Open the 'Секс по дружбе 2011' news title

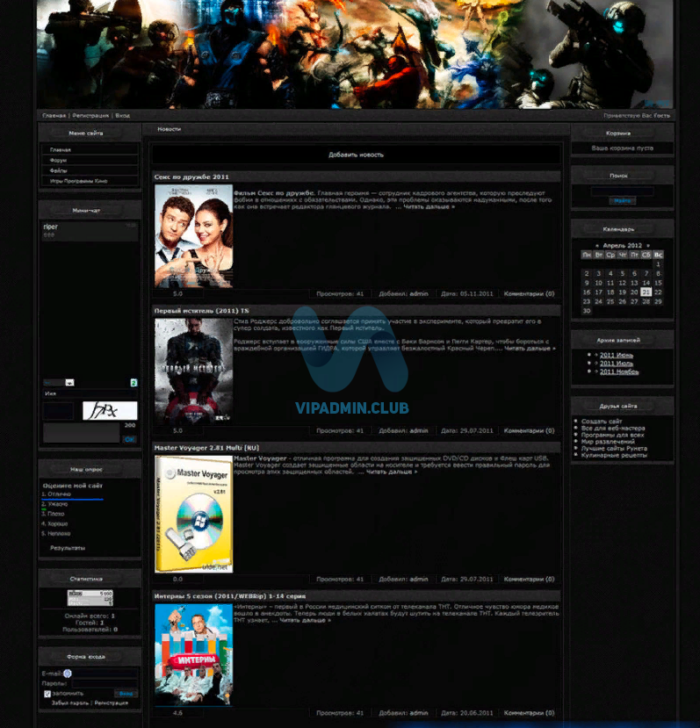(x=191, y=177)
